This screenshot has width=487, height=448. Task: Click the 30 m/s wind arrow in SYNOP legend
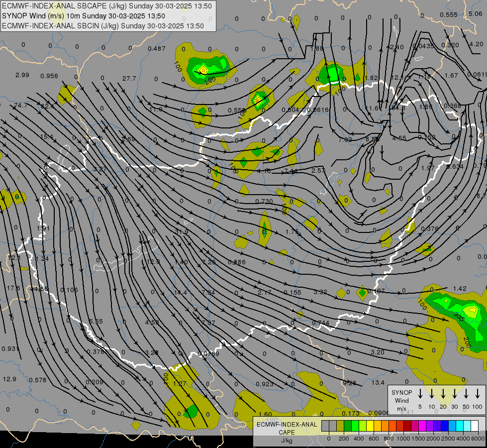point(455,394)
